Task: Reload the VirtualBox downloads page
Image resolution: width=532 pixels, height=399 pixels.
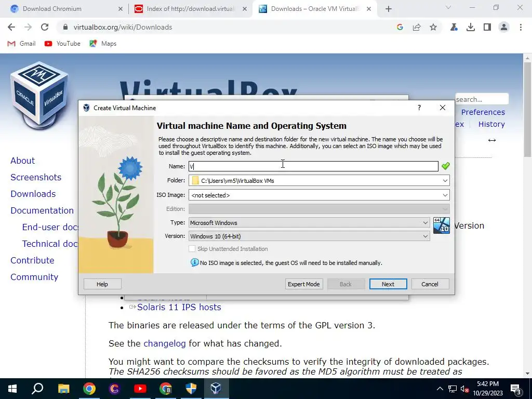Action: tap(45, 27)
